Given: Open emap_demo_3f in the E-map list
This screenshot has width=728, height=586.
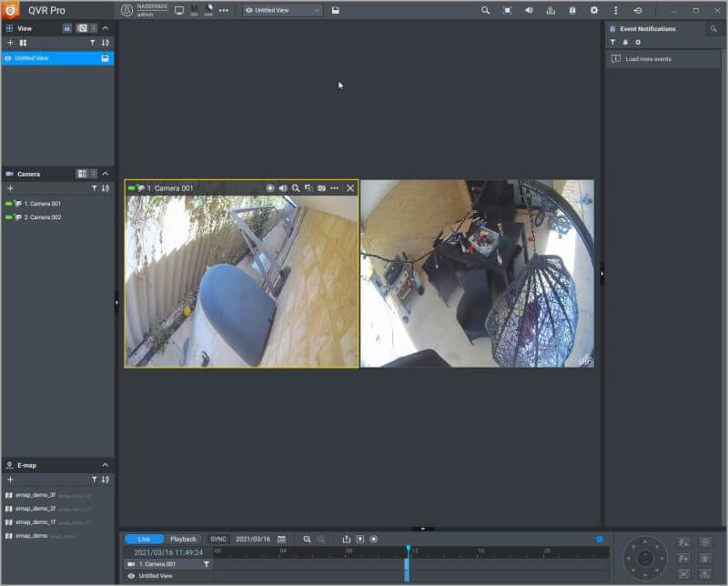Looking at the screenshot, I should point(35,495).
